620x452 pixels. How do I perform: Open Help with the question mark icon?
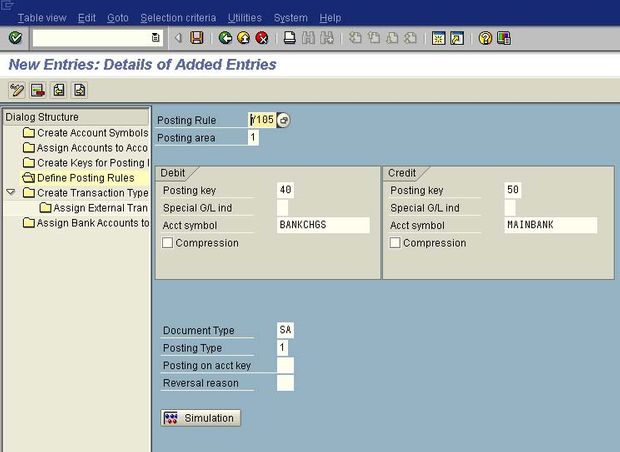coord(485,38)
